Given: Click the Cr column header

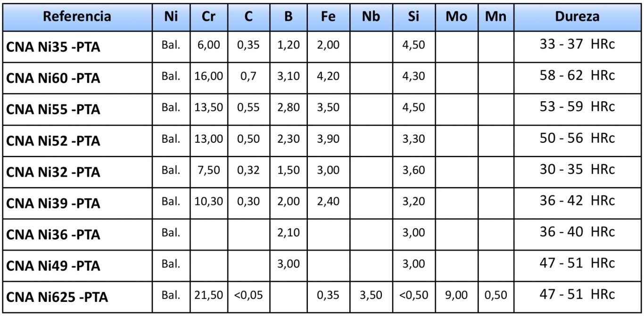Looking at the screenshot, I should [x=208, y=16].
